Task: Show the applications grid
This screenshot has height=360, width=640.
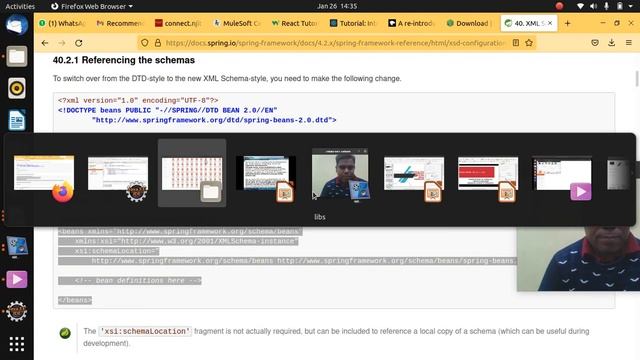Action: (17, 344)
